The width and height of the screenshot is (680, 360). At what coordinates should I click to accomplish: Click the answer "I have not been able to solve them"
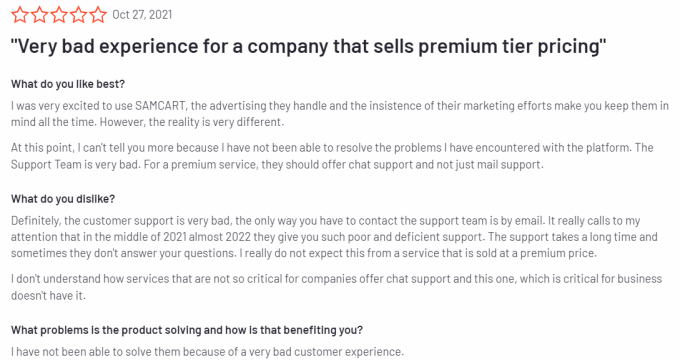[x=207, y=351]
